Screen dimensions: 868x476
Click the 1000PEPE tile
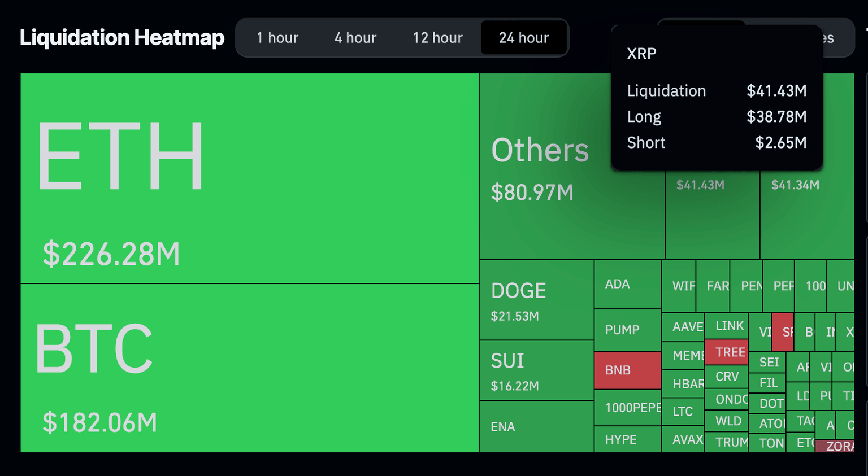(627, 407)
